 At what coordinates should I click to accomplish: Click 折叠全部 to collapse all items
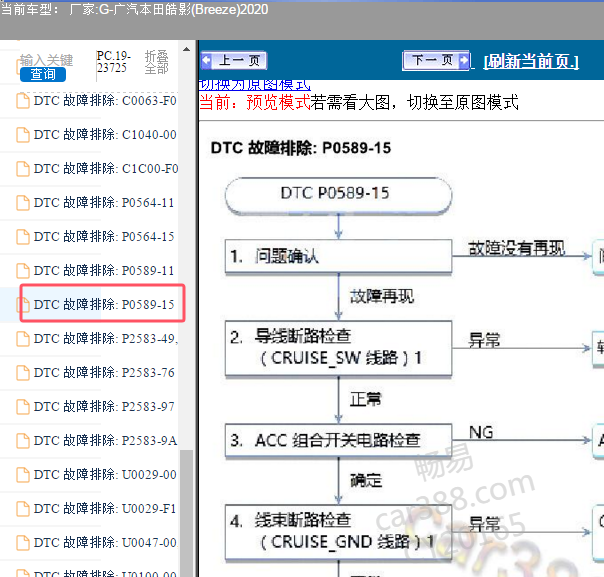156,62
